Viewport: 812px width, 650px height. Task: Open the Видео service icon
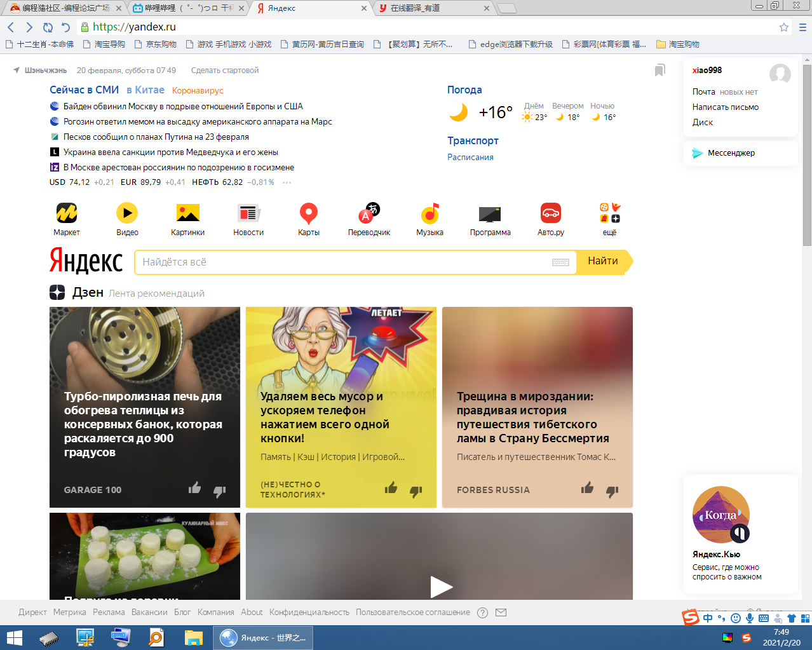point(127,213)
